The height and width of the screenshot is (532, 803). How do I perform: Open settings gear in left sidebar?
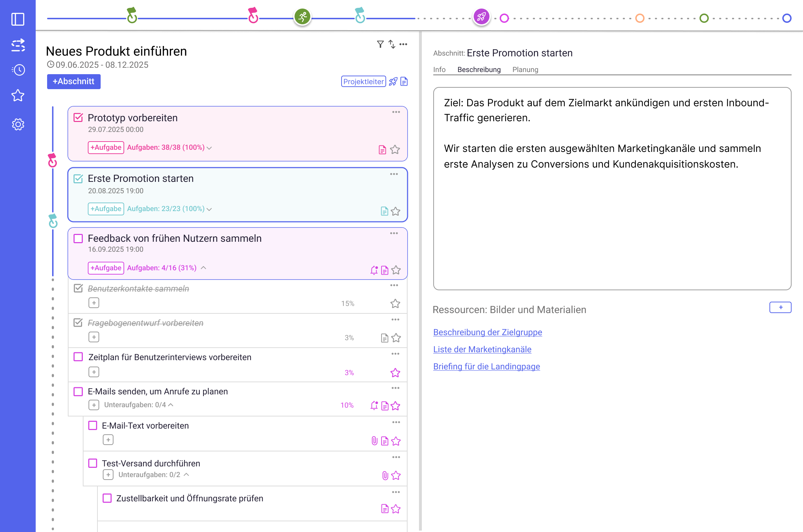[18, 124]
